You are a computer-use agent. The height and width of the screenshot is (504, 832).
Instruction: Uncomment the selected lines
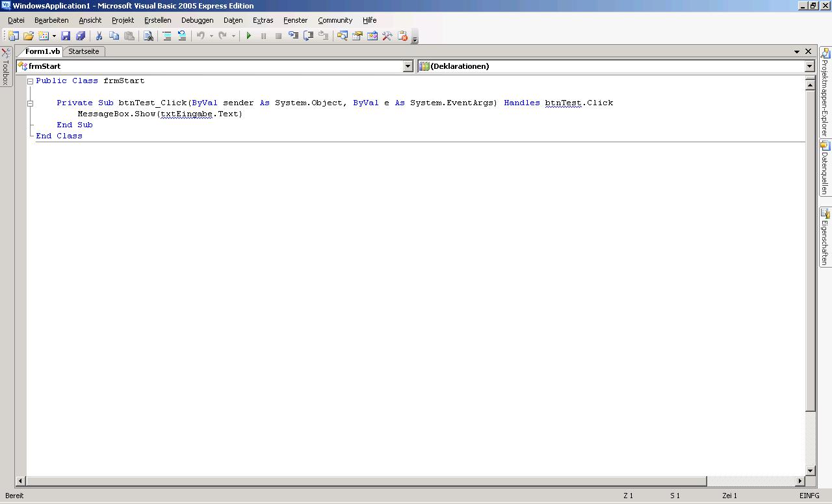[182, 36]
